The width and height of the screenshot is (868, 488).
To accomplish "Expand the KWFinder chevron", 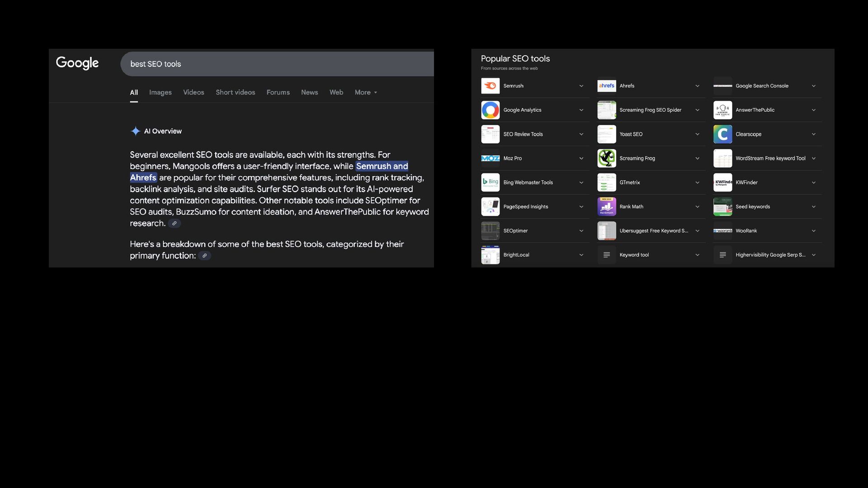I will point(813,183).
